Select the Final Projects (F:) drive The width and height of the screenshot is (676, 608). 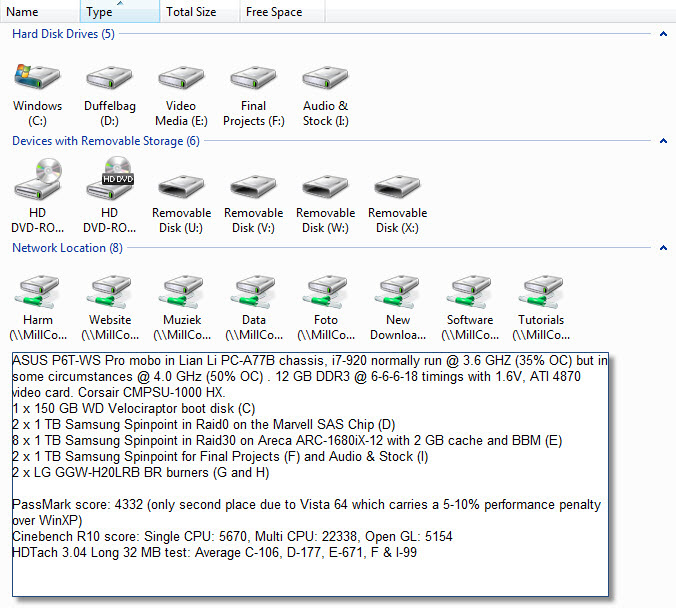(x=253, y=79)
